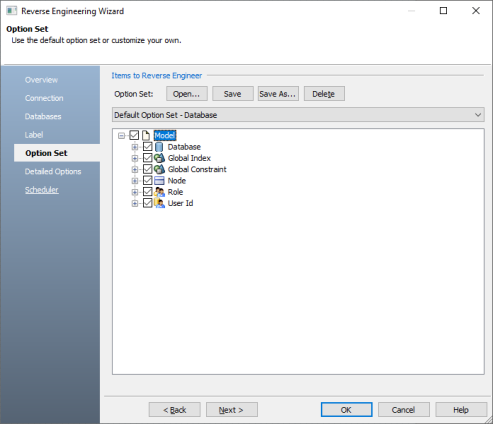Screen dimensions: 493x424
Task: Open the Scheduler link
Action: tap(42, 190)
